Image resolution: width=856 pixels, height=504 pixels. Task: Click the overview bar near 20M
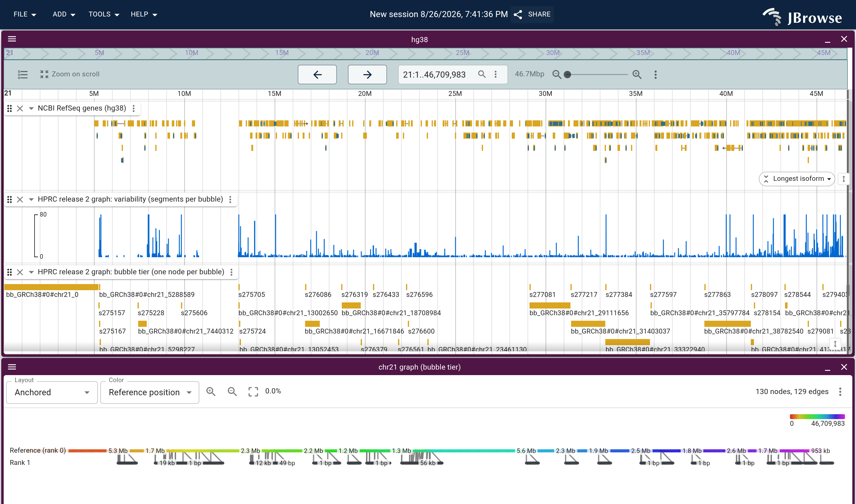[x=372, y=53]
